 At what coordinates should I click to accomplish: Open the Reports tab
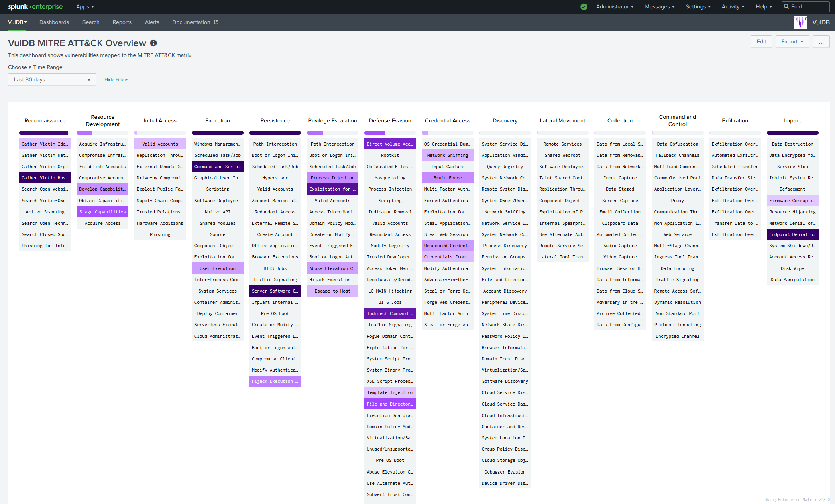122,22
